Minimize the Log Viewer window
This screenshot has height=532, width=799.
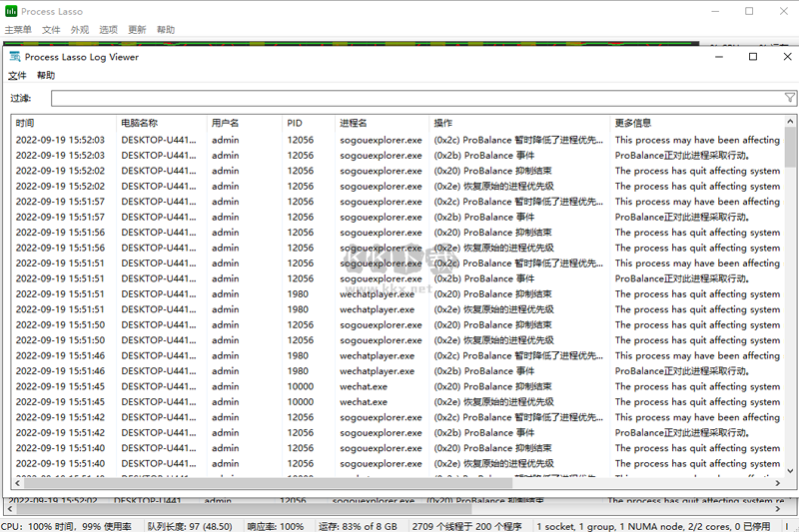[x=719, y=57]
